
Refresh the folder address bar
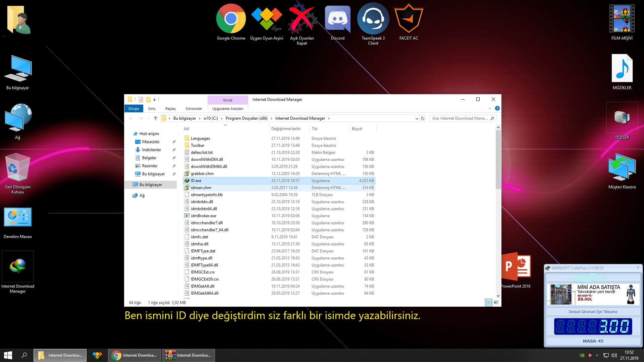[x=423, y=118]
